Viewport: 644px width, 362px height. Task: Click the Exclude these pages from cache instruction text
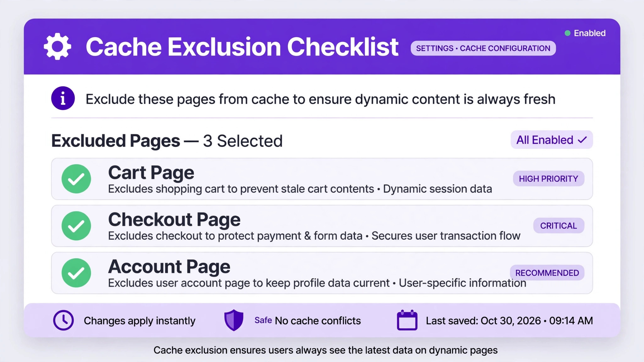(x=320, y=99)
